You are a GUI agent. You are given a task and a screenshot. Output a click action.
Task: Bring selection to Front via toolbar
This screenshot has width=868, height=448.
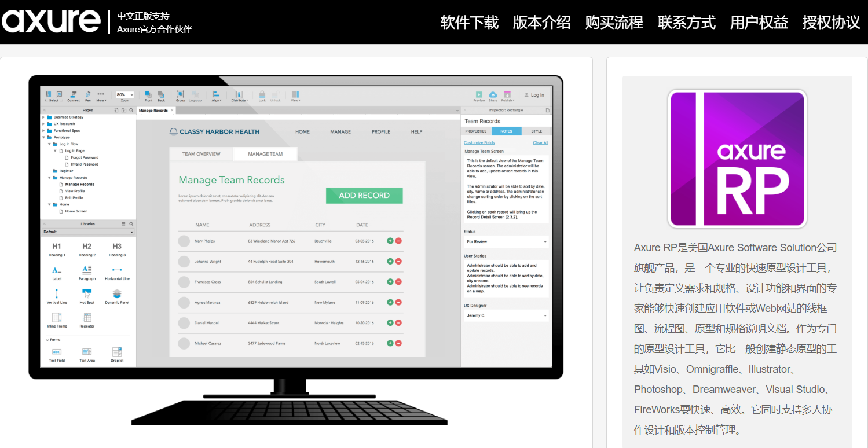148,96
